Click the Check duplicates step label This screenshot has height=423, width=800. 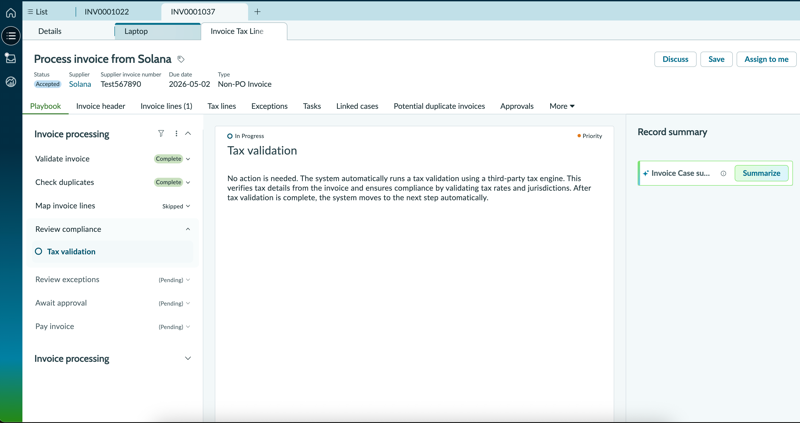click(x=64, y=183)
